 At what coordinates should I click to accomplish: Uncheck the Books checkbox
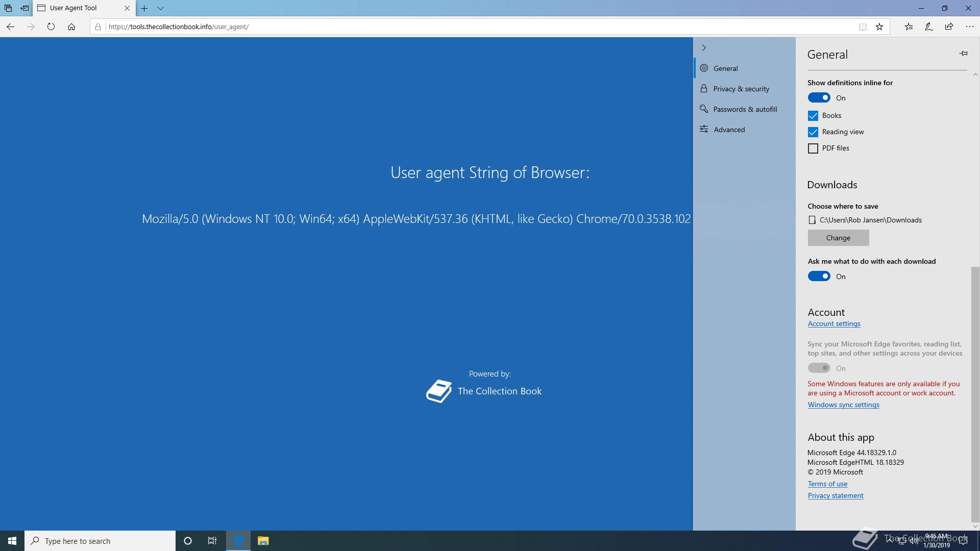pos(813,116)
